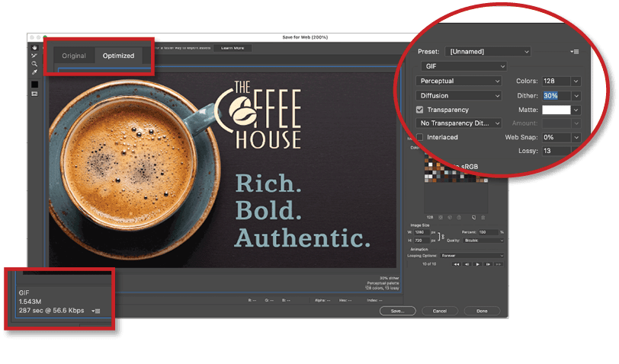Click the new color icon in color table

473,217
